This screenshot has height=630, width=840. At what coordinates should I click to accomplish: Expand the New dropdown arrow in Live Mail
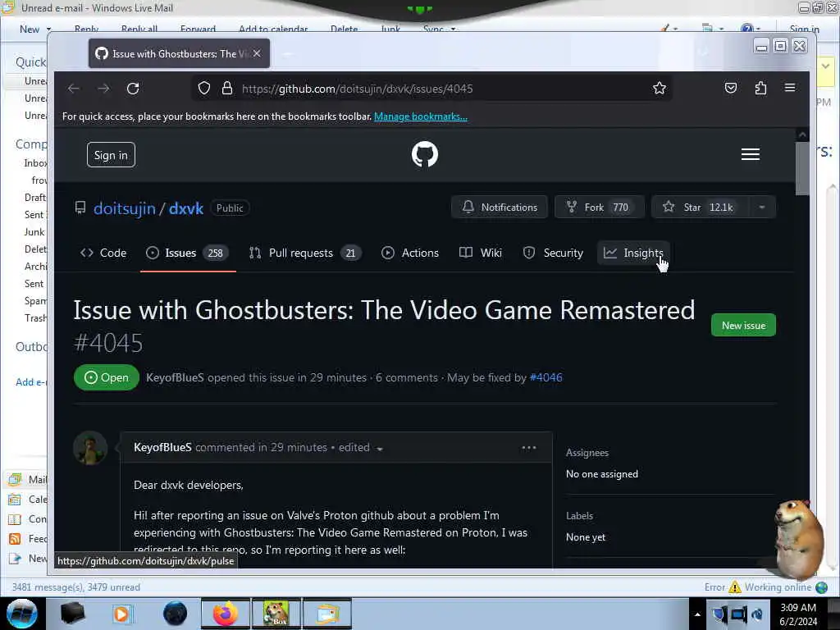pos(48,29)
